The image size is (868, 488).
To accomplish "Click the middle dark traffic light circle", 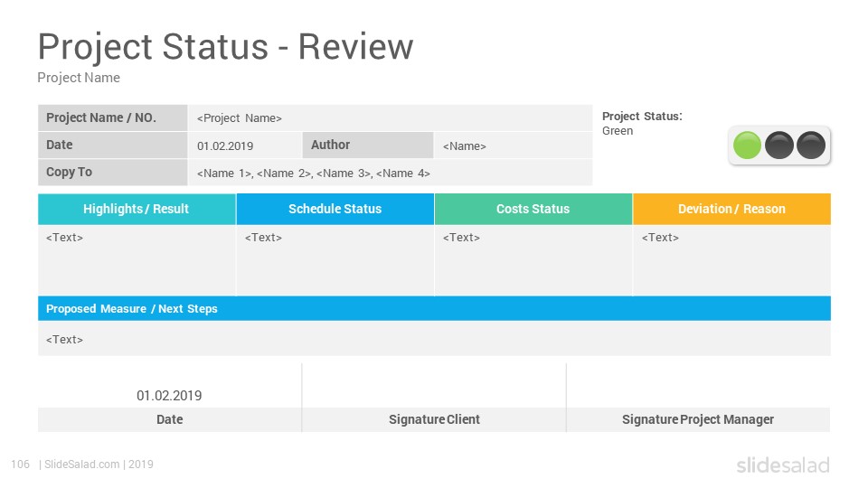I will [778, 145].
